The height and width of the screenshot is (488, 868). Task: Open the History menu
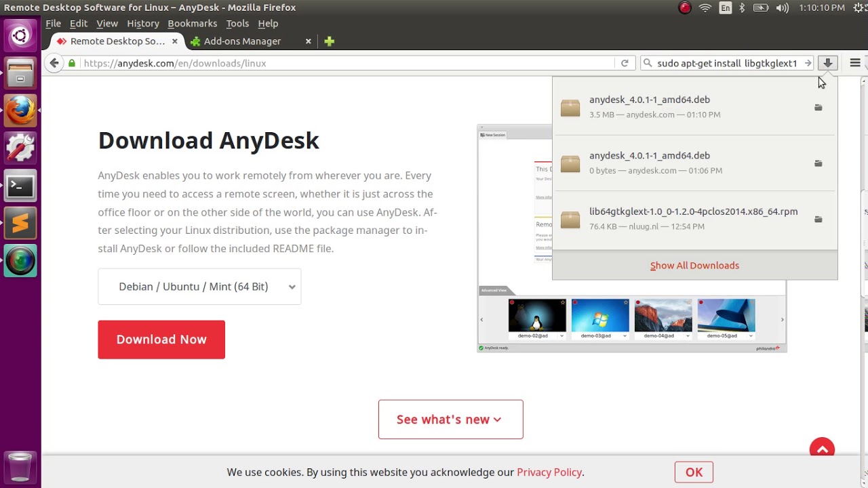click(x=143, y=23)
